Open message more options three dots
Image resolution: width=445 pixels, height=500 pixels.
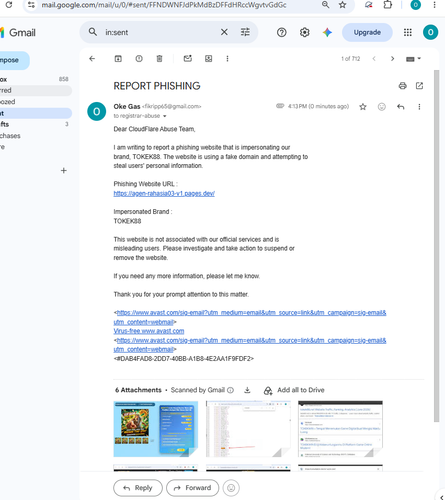pos(419,107)
